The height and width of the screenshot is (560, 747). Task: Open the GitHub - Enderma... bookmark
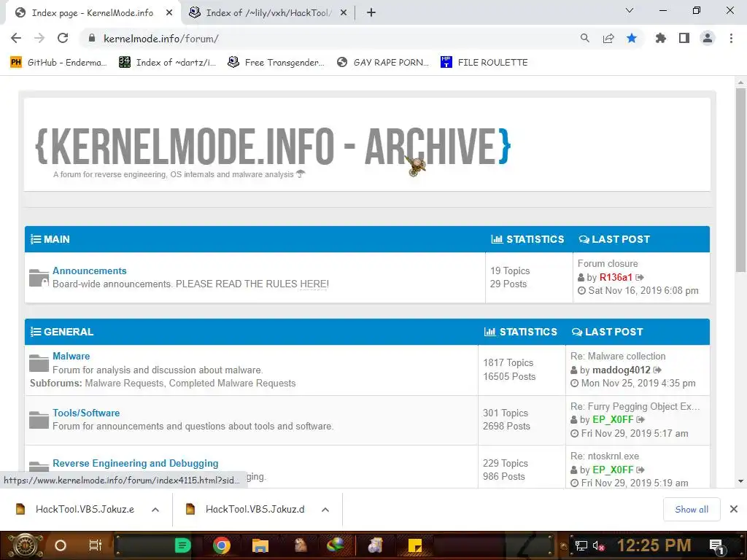pos(58,63)
